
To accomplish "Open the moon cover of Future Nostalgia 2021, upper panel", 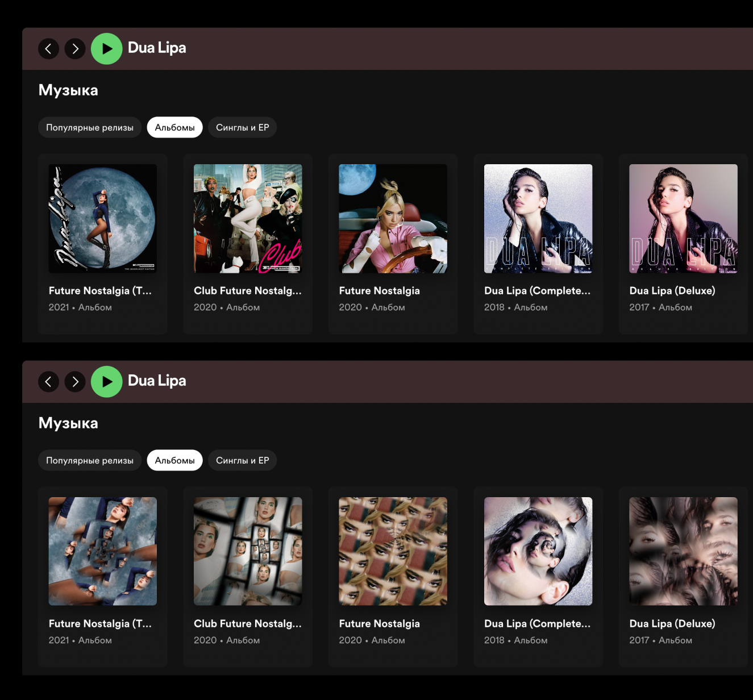I will pyautogui.click(x=103, y=219).
